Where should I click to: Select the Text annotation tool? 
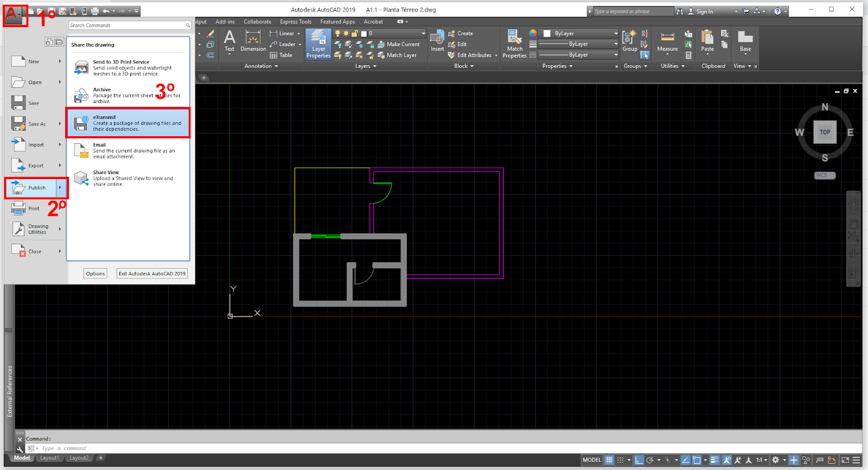click(x=229, y=41)
